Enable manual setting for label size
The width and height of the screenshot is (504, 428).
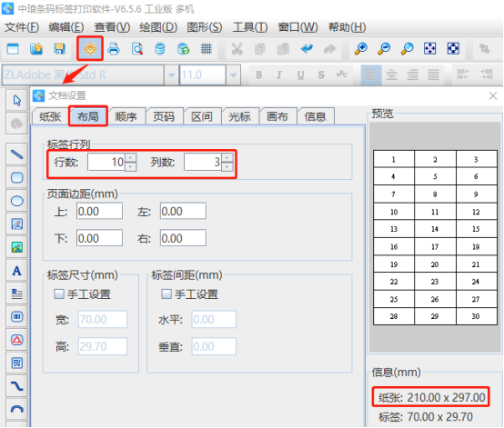[x=59, y=294]
